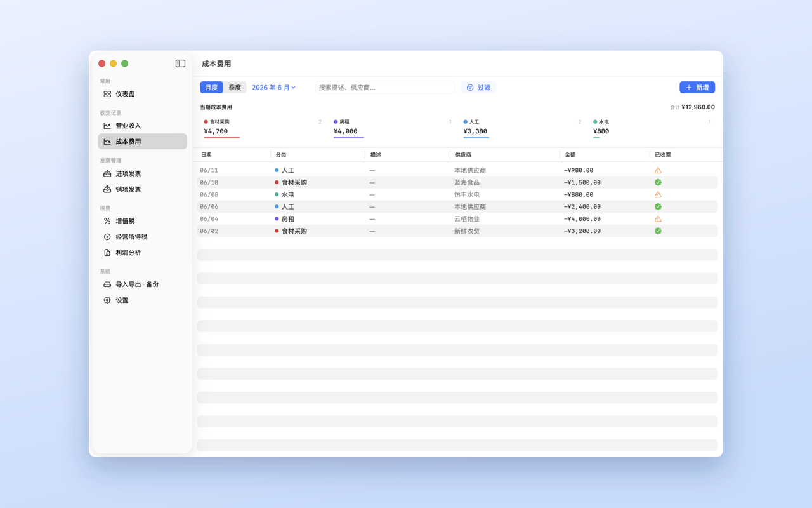
Task: Click the 成本费用 sidebar icon
Action: [x=107, y=142]
